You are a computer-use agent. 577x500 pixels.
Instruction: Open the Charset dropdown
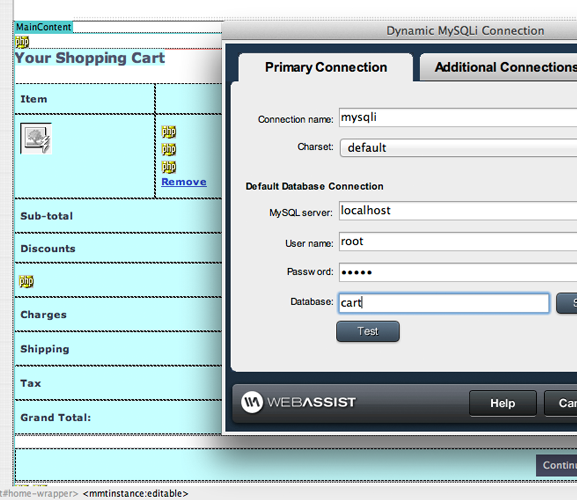tap(459, 148)
